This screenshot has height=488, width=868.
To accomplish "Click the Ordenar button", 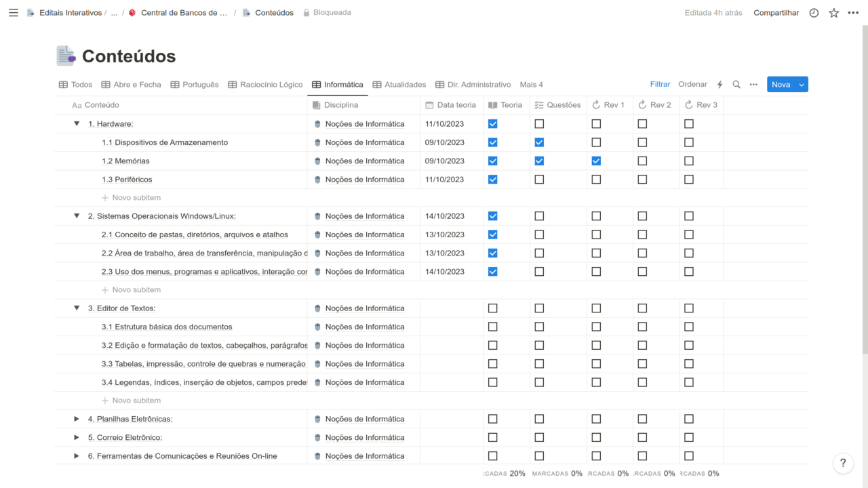I will [x=693, y=85].
